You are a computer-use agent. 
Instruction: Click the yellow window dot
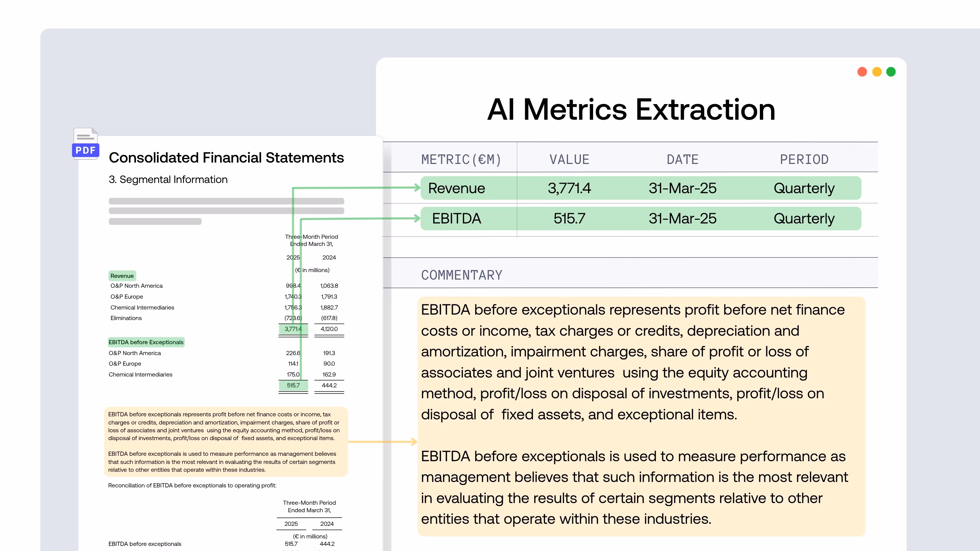tap(877, 72)
